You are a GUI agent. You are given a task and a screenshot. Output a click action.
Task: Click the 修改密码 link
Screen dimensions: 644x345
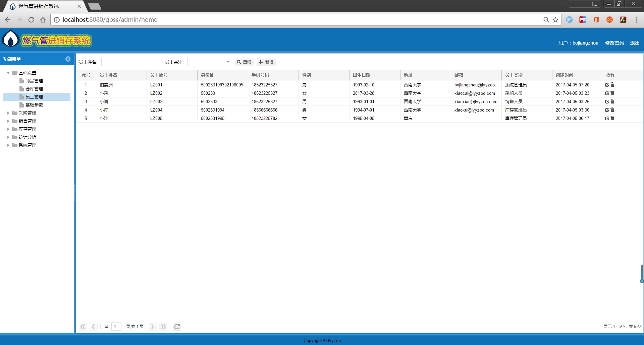[x=614, y=43]
